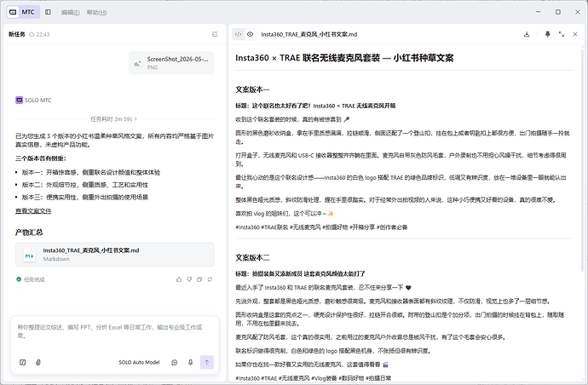Click the 产物汇总 heading
588x385 pixels.
coord(29,233)
